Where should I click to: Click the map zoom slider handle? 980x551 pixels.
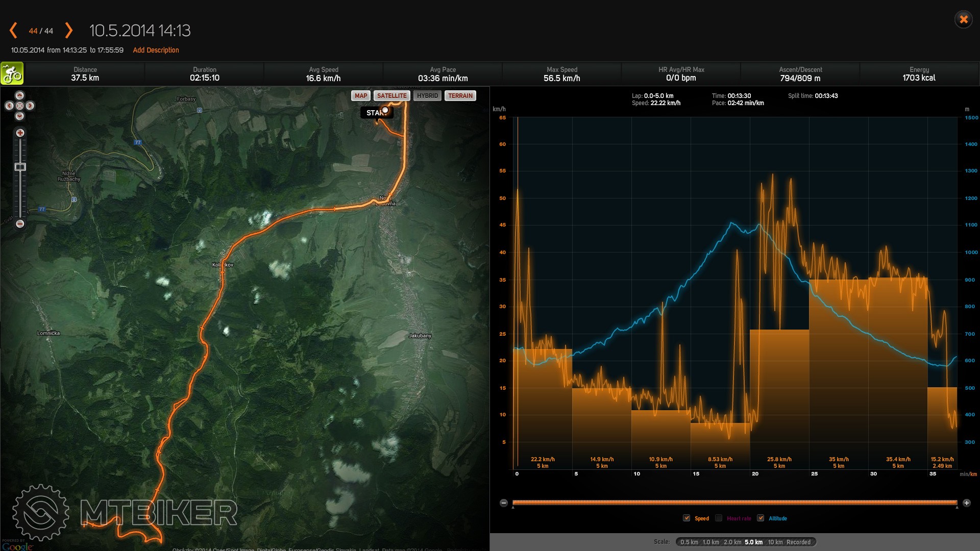point(20,167)
